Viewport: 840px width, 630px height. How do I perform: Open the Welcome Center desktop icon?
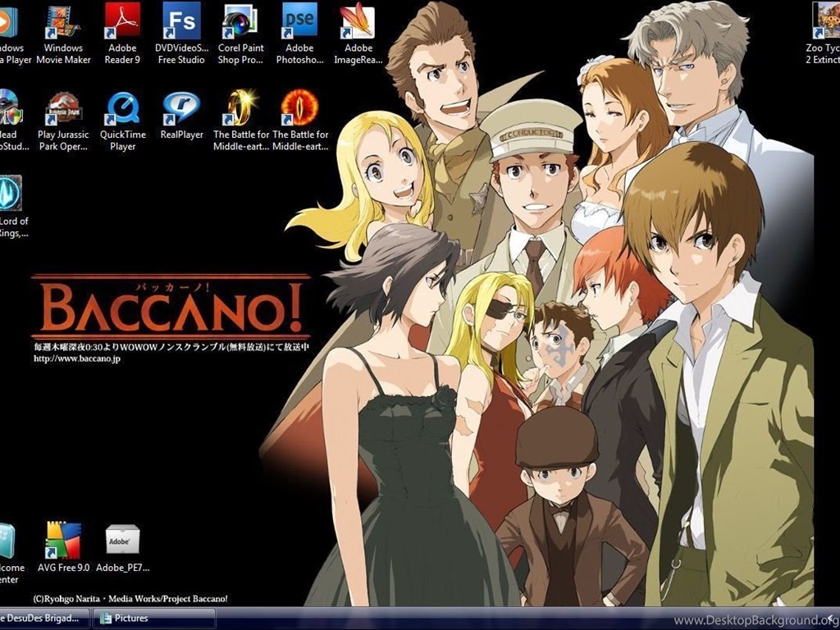point(8,541)
